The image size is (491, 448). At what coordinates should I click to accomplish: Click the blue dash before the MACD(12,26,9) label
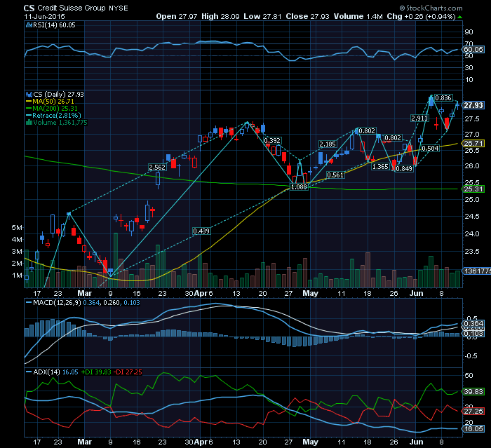pos(29,303)
